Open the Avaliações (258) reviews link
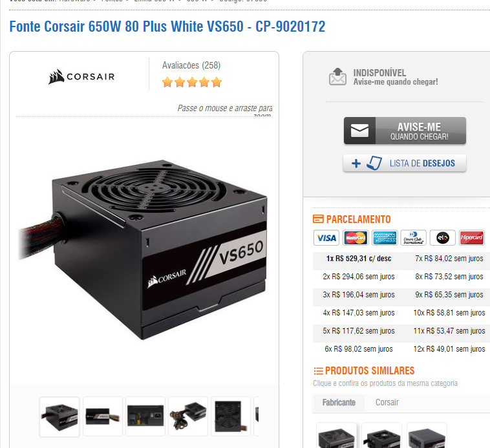This screenshot has height=448, width=490. (x=191, y=65)
